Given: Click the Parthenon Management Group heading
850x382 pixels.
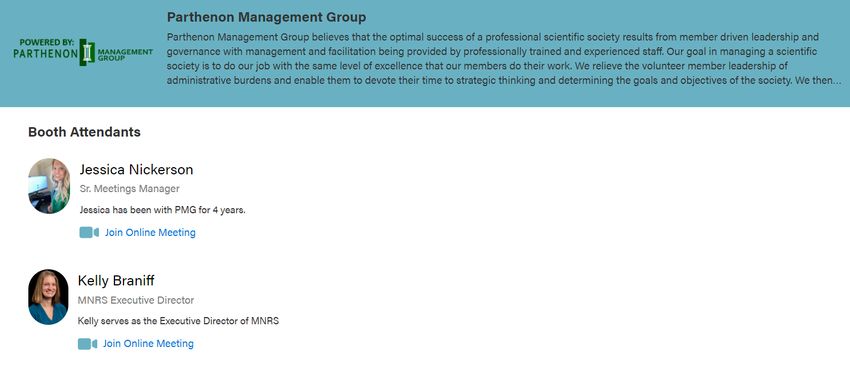Looking at the screenshot, I should pyautogui.click(x=266, y=17).
